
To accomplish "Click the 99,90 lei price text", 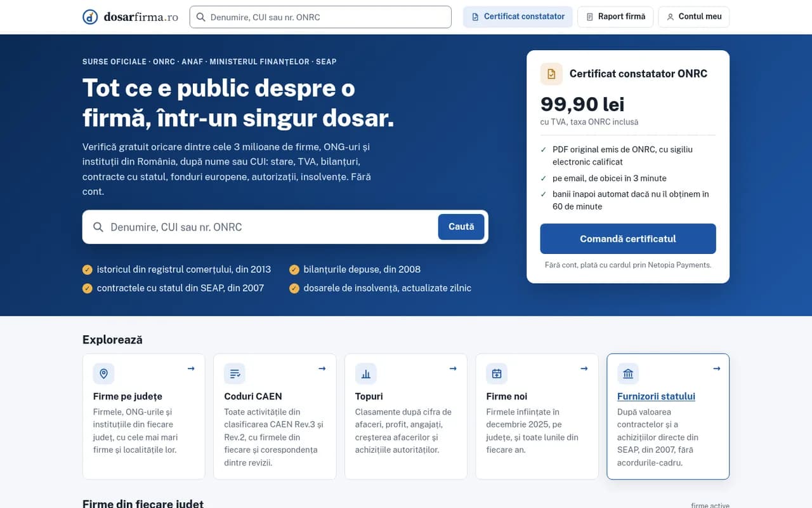I will (582, 104).
